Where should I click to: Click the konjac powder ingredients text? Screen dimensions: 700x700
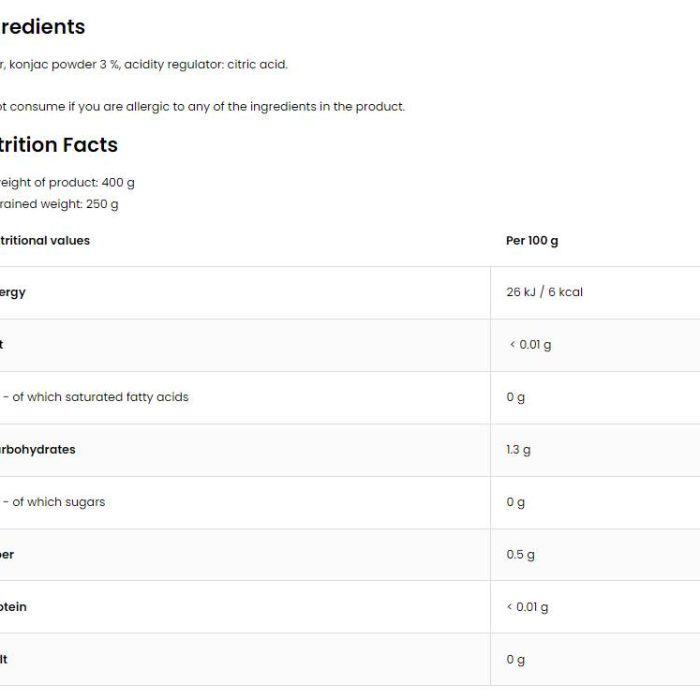(144, 65)
